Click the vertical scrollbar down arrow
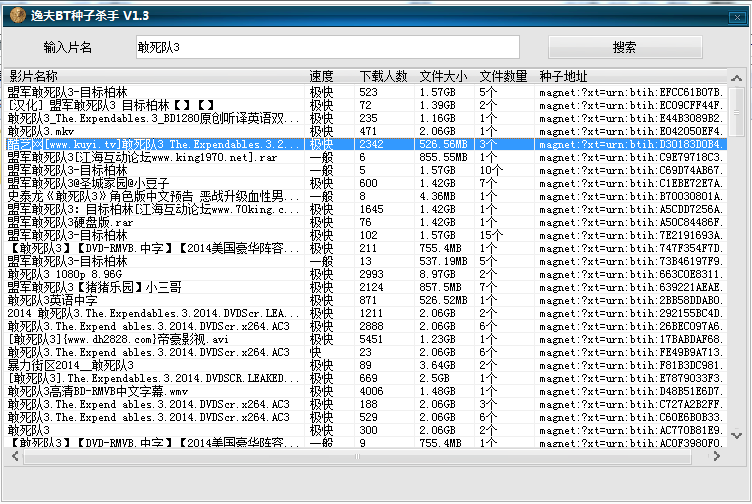752x504 pixels. 736,435
